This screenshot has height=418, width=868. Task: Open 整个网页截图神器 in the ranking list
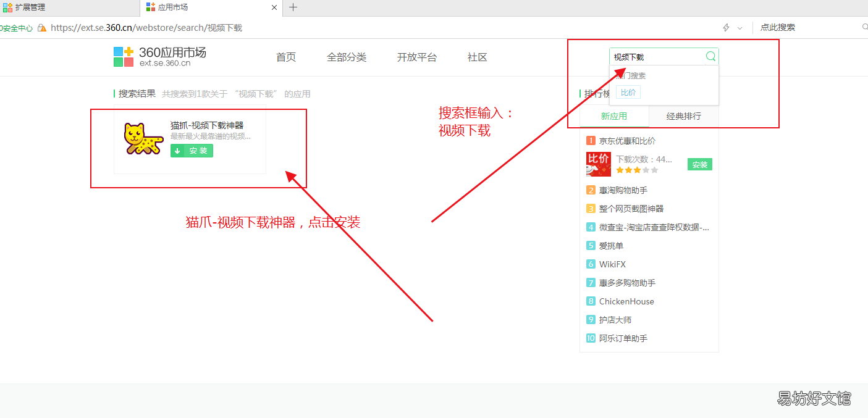[631, 209]
